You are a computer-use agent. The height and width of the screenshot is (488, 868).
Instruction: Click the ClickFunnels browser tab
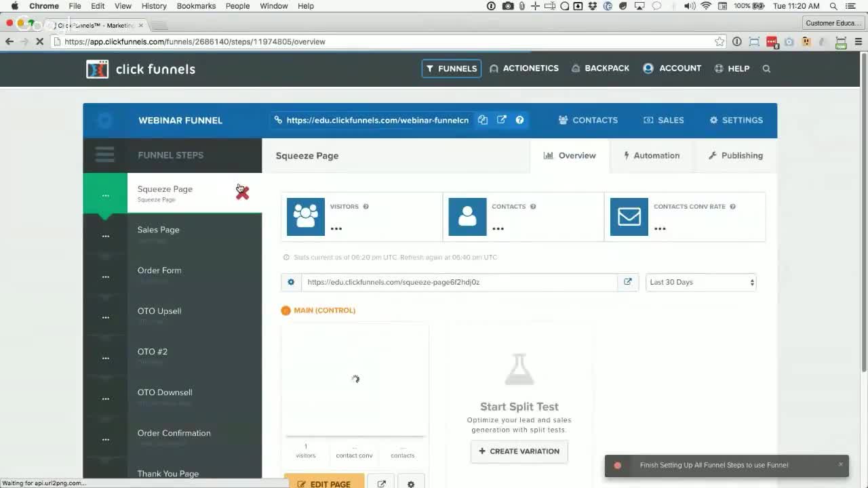[95, 25]
